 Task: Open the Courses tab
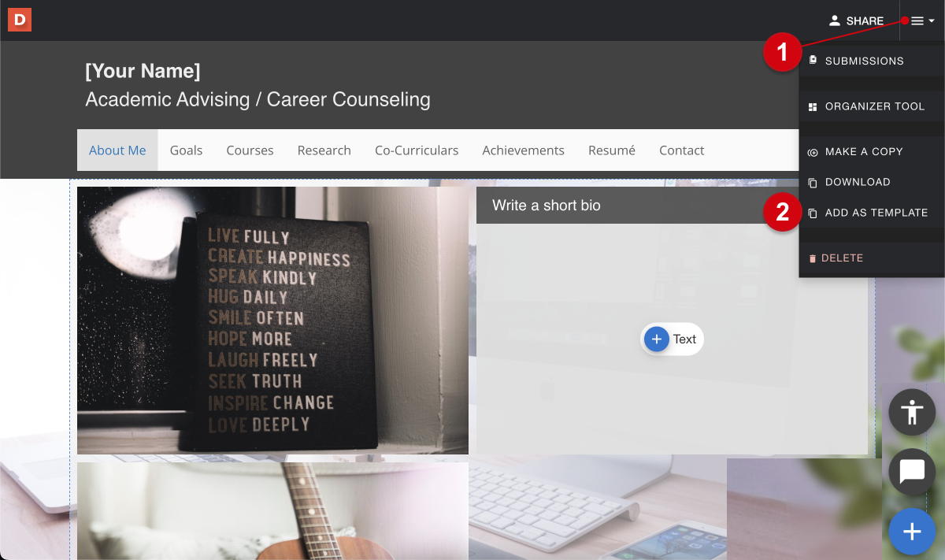[x=250, y=150]
